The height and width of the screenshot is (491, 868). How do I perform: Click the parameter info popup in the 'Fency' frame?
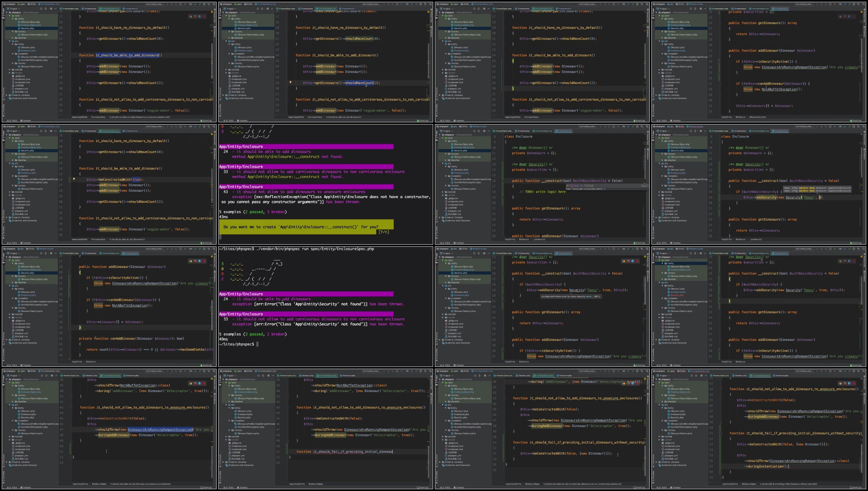pos(817,189)
